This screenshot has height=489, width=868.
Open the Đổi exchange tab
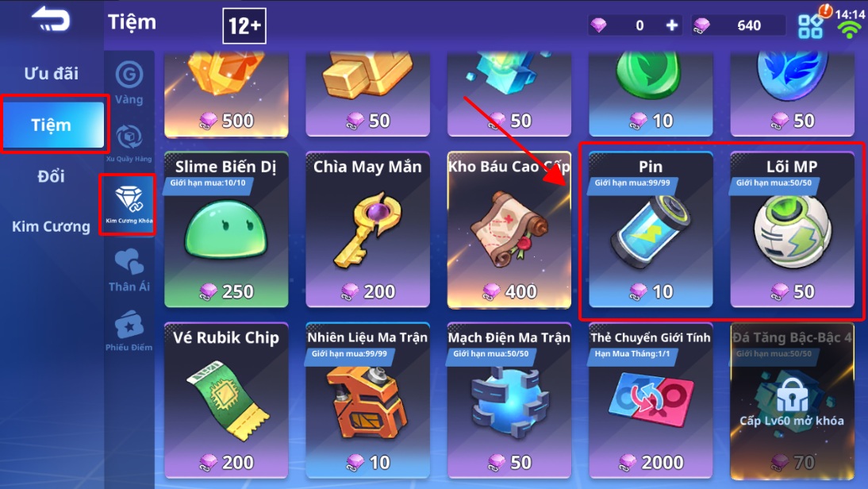(51, 176)
